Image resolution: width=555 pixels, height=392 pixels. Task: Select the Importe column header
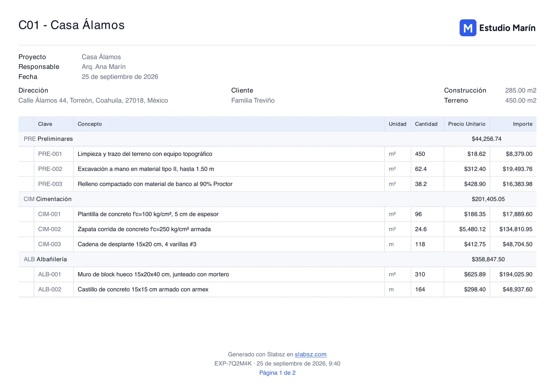[522, 124]
